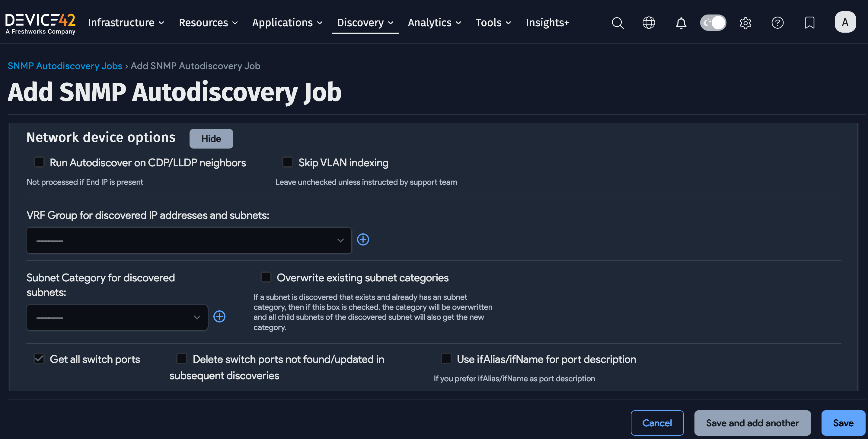The width and height of the screenshot is (868, 439).
Task: Open the settings gear icon
Action: pos(745,23)
